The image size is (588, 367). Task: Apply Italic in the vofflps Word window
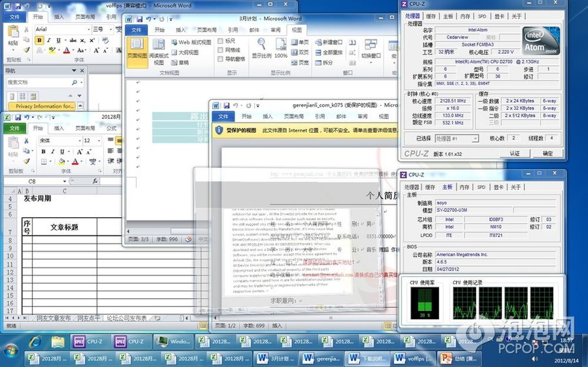click(49, 41)
